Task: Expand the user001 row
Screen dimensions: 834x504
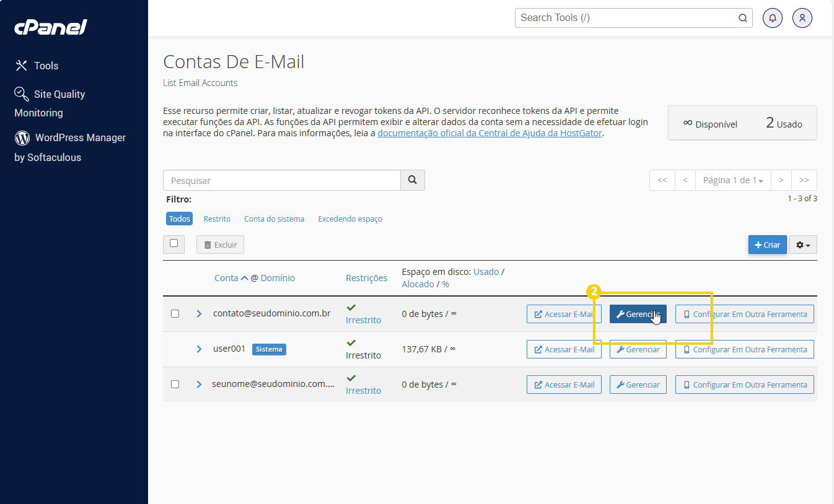Action: coord(199,349)
